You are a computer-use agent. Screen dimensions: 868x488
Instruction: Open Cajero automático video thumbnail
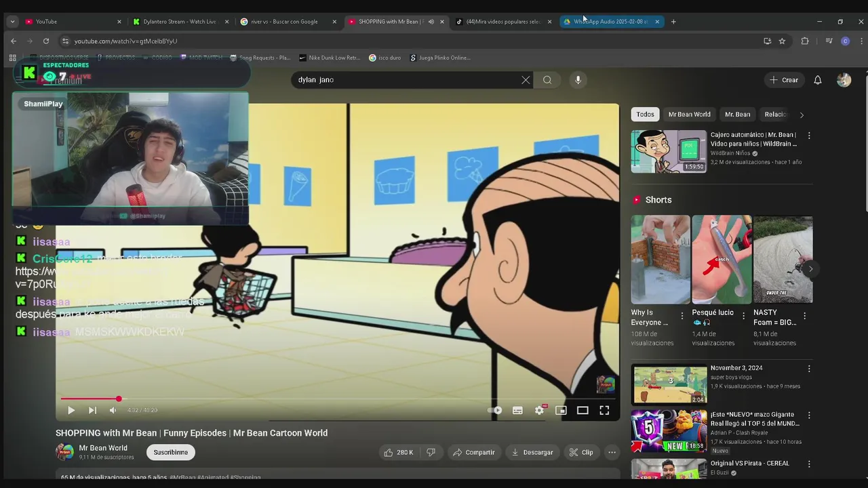pyautogui.click(x=669, y=152)
